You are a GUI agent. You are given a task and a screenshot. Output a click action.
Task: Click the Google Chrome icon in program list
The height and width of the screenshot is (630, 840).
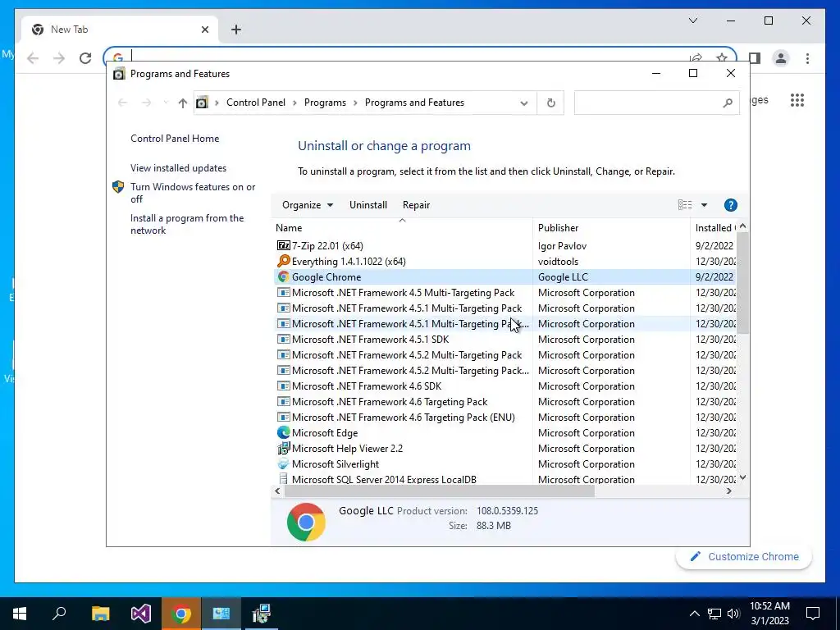coord(283,277)
